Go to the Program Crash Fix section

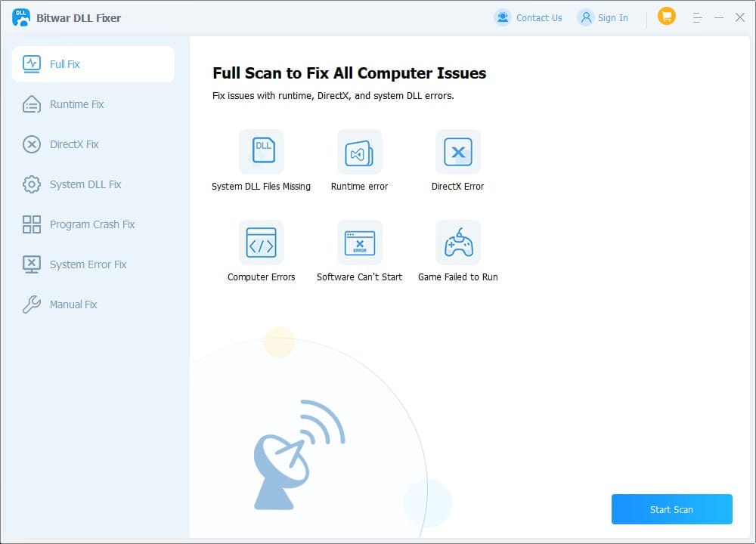point(94,224)
